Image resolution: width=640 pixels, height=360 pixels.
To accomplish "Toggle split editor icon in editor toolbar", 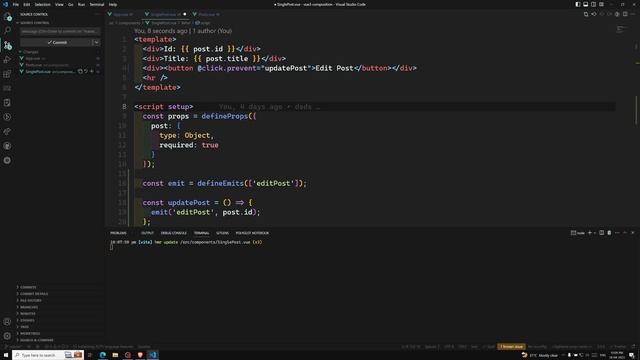I will [625, 14].
